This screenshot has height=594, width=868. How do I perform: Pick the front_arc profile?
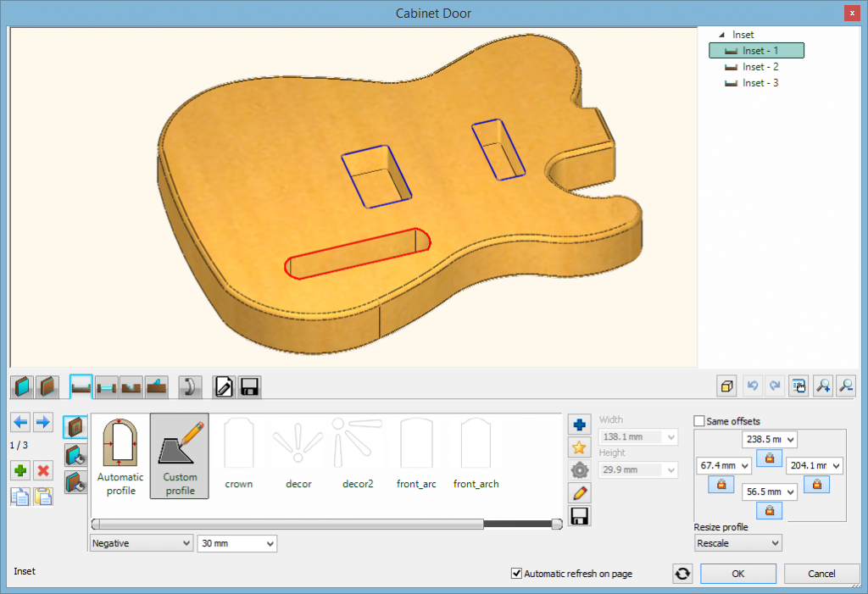pyautogui.click(x=416, y=452)
